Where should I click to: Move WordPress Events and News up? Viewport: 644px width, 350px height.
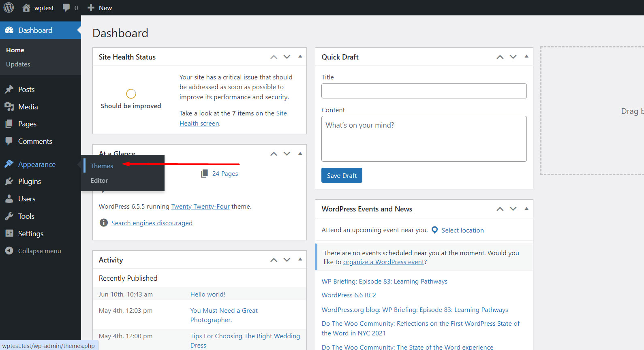[x=500, y=209]
